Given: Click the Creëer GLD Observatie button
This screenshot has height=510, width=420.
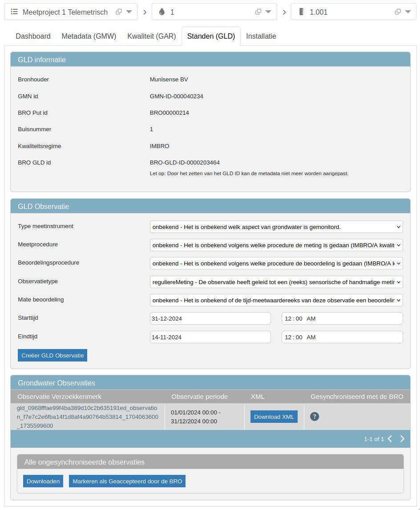Looking at the screenshot, I should pyautogui.click(x=52, y=355).
